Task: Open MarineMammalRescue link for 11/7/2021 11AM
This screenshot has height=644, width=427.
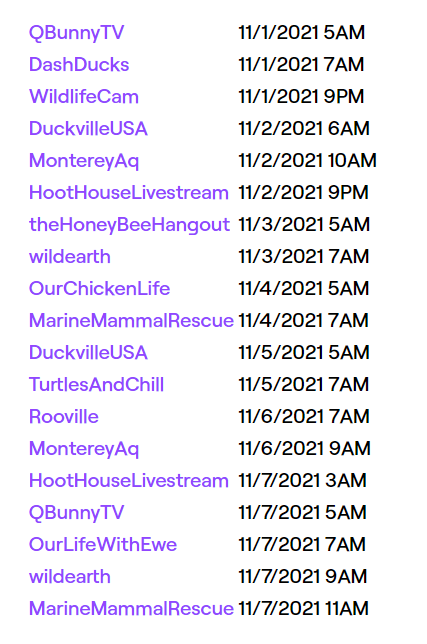Action: pos(131,610)
